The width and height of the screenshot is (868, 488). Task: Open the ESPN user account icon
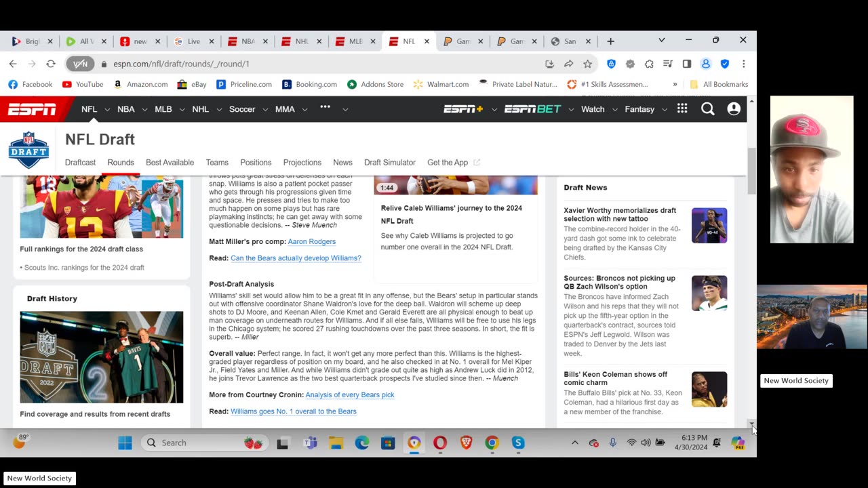734,109
